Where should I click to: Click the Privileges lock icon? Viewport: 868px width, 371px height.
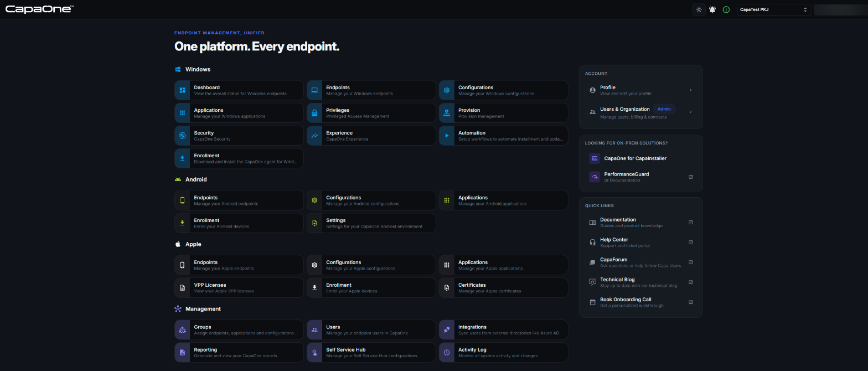coord(314,113)
